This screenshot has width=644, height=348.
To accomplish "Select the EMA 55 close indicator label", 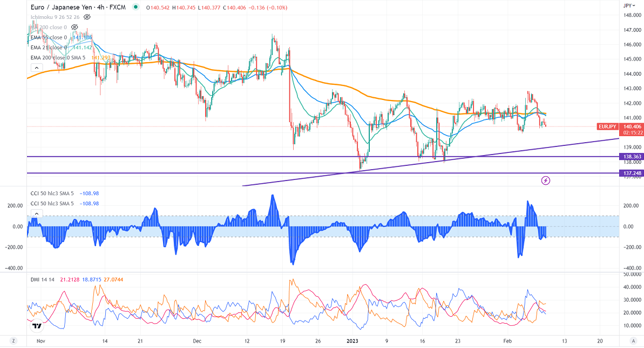I will [x=49, y=37].
